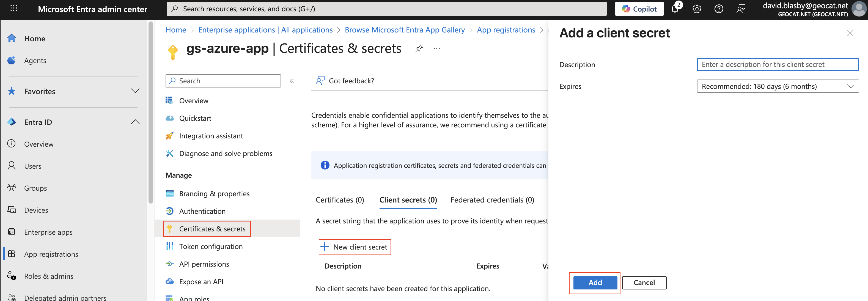The height and width of the screenshot is (301, 868).
Task: Close the Add a client secret panel
Action: coord(850,33)
